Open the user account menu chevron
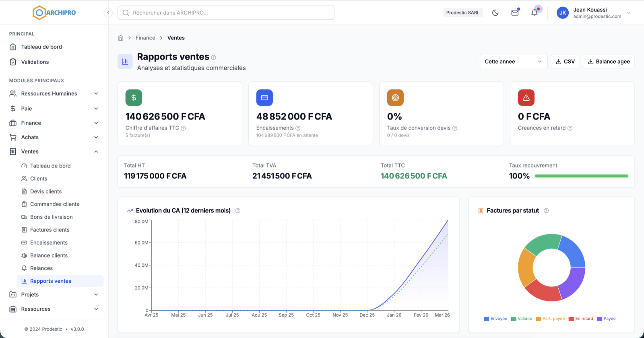This screenshot has width=644, height=338. pos(629,12)
